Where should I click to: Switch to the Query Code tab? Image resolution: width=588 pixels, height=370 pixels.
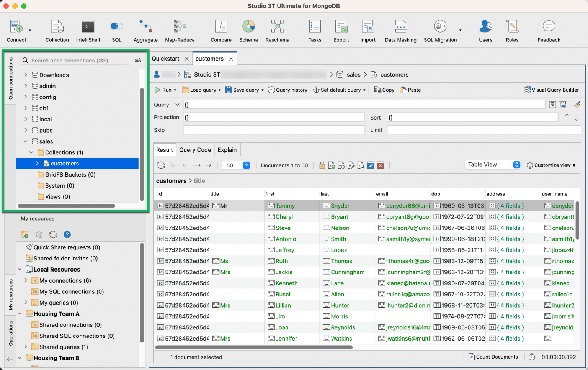(195, 150)
